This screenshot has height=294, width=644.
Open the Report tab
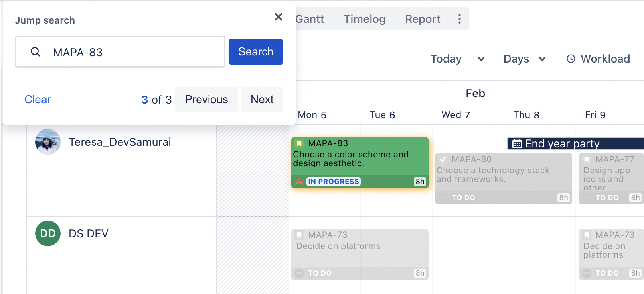423,19
